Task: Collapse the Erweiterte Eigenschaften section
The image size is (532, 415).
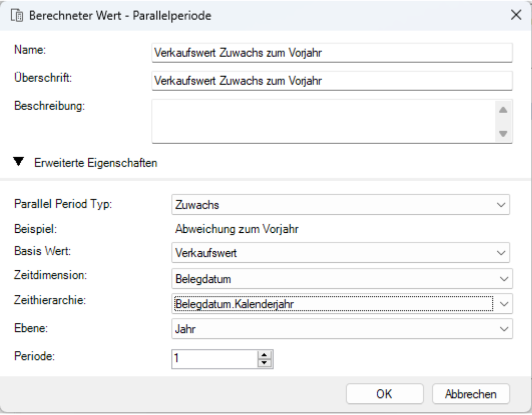Action: [19, 162]
